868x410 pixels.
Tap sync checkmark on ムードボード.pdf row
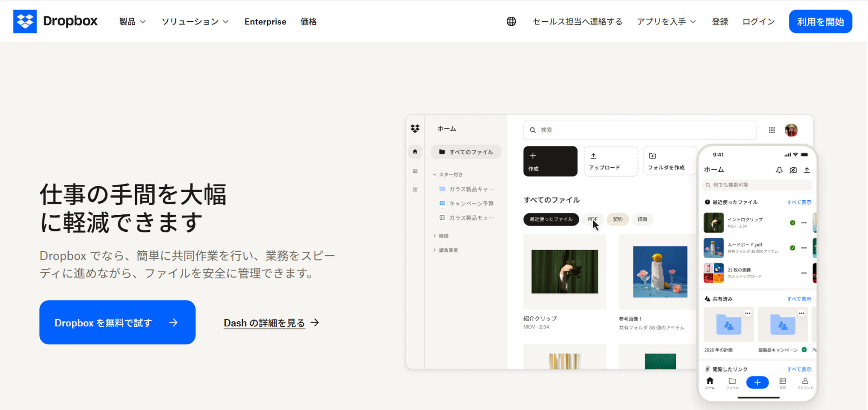(x=793, y=248)
